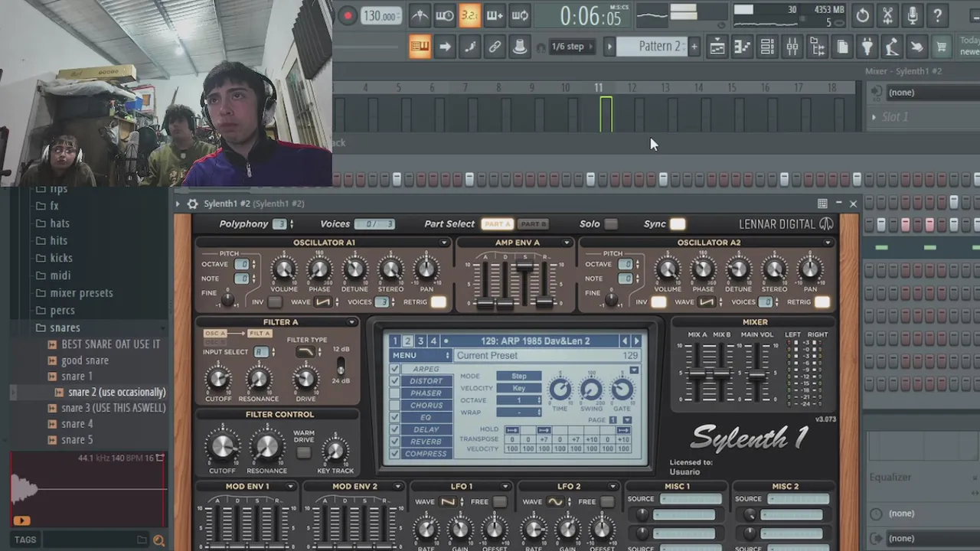Open the Sylenth1 plugin settings gear
The image size is (980, 551).
pyautogui.click(x=192, y=204)
